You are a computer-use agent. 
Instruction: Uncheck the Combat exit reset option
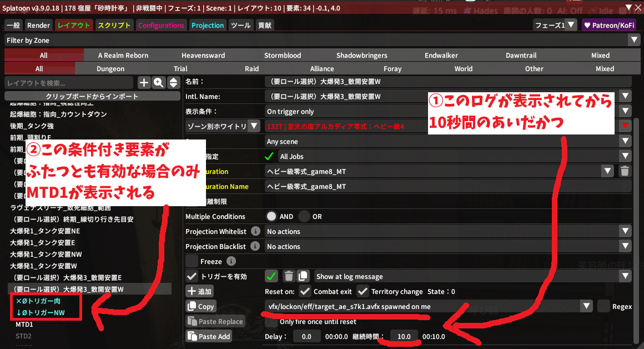point(305,291)
